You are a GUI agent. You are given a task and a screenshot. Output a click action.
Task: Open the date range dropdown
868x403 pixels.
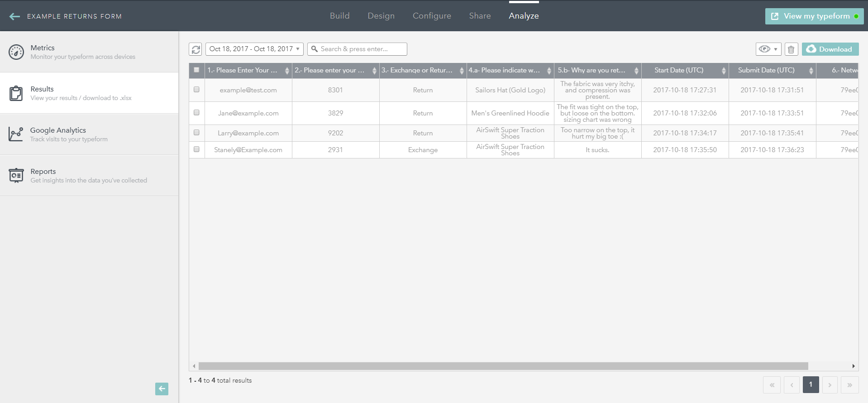[x=254, y=49]
